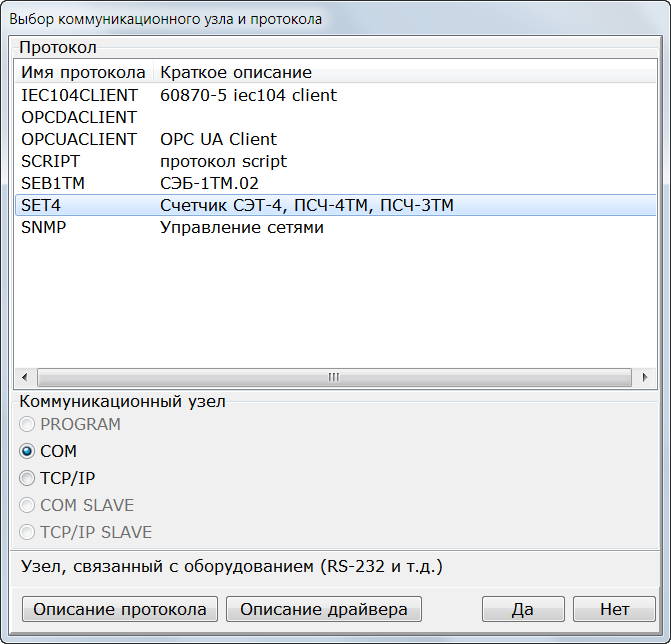Viewport: 671px width, 644px height.
Task: Choose the SNMP protocol entry
Action: 336,228
